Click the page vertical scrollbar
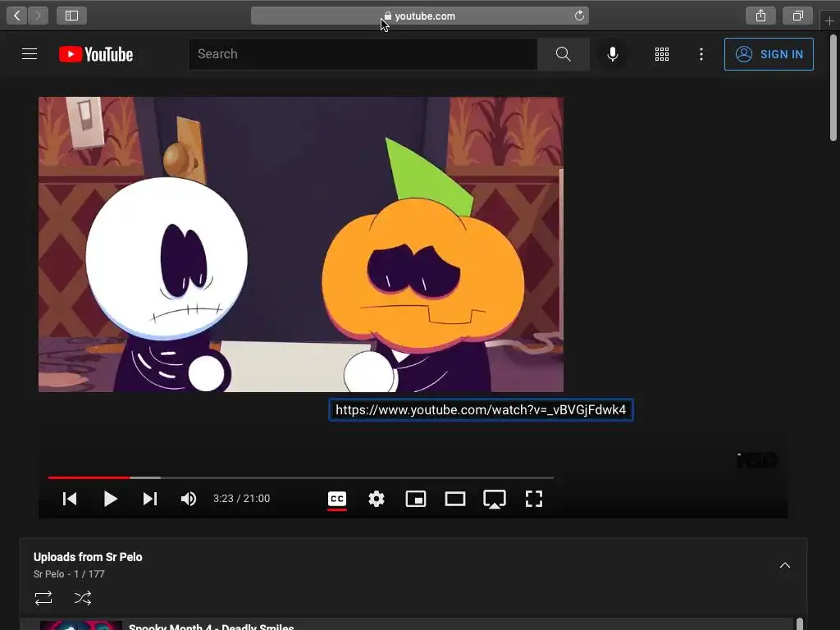The width and height of the screenshot is (840, 630). click(833, 89)
